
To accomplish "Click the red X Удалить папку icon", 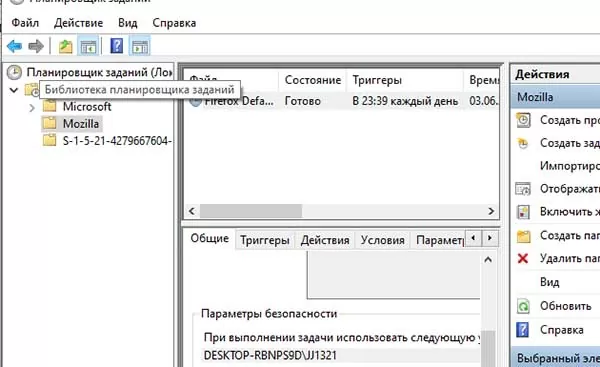I will 523,258.
